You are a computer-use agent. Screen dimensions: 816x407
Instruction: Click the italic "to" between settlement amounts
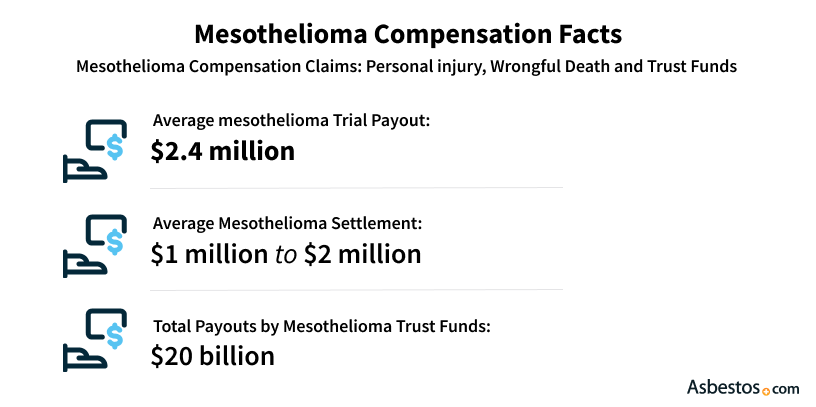(285, 255)
